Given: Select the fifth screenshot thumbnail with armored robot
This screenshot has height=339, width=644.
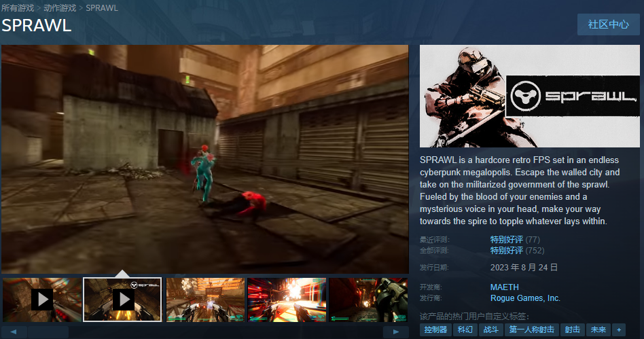Looking at the screenshot, I should [x=368, y=300].
